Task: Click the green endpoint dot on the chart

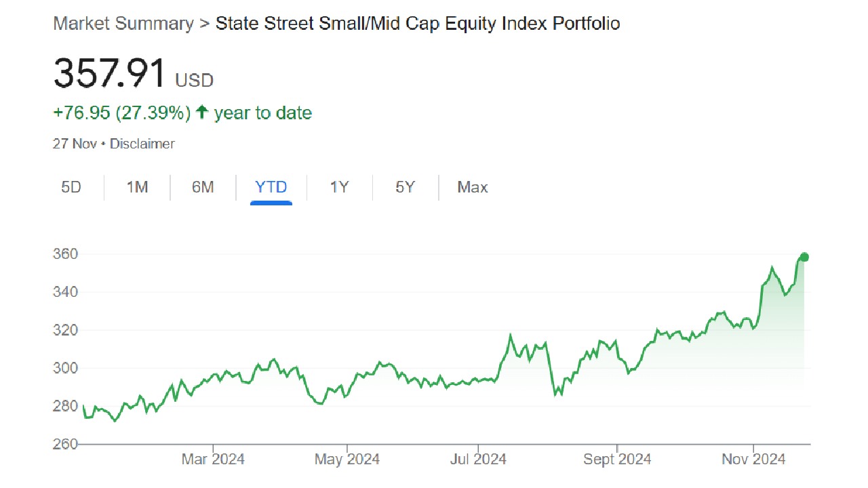Action: (x=804, y=257)
